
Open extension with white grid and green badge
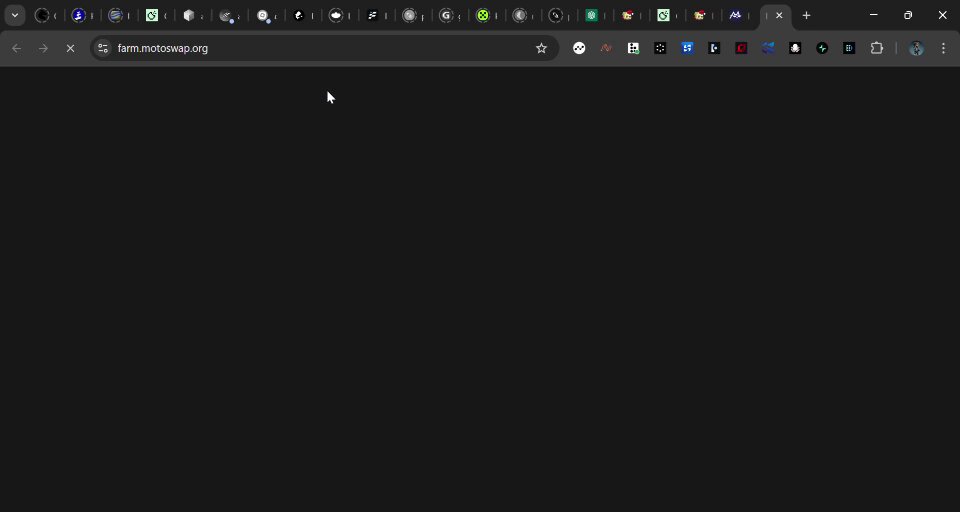point(633,48)
